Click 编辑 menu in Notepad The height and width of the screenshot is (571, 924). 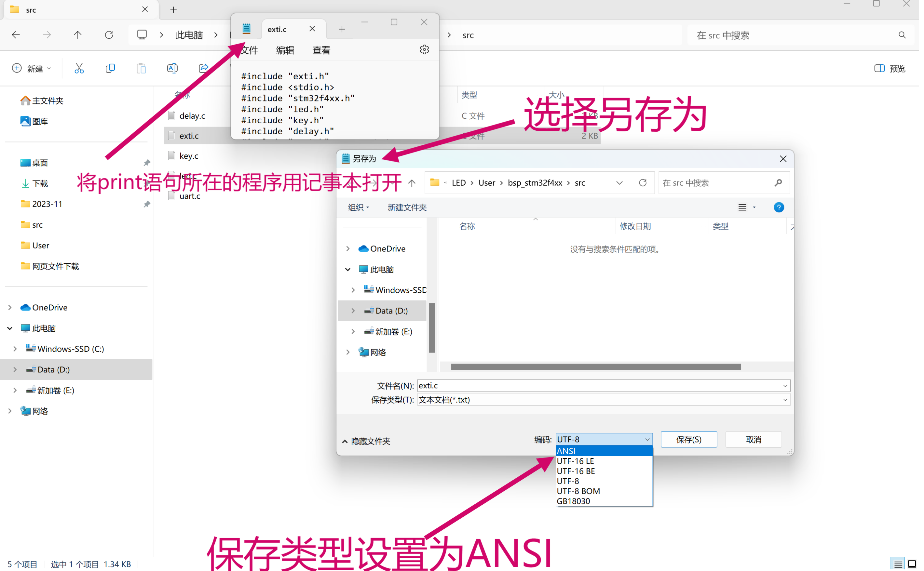[x=284, y=50]
